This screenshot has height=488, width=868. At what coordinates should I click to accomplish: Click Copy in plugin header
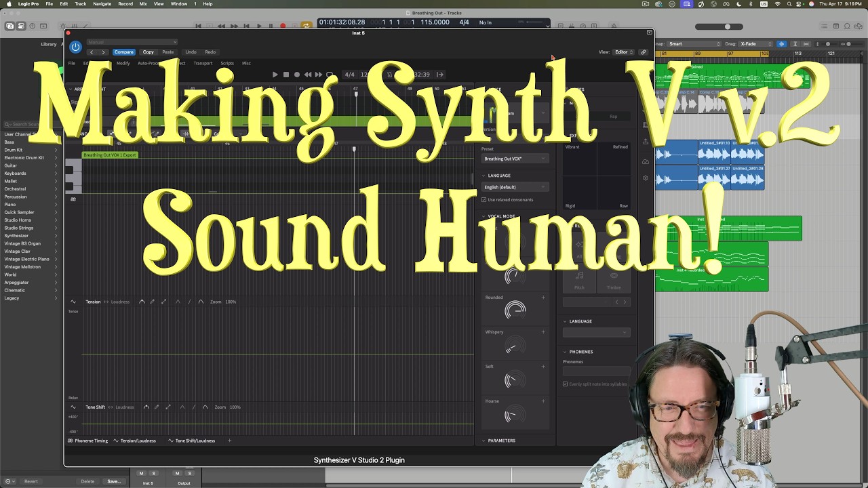(x=148, y=52)
